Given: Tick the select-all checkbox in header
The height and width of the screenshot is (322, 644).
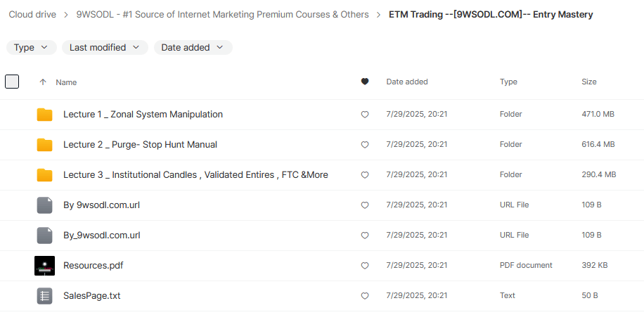Looking at the screenshot, I should tap(12, 82).
